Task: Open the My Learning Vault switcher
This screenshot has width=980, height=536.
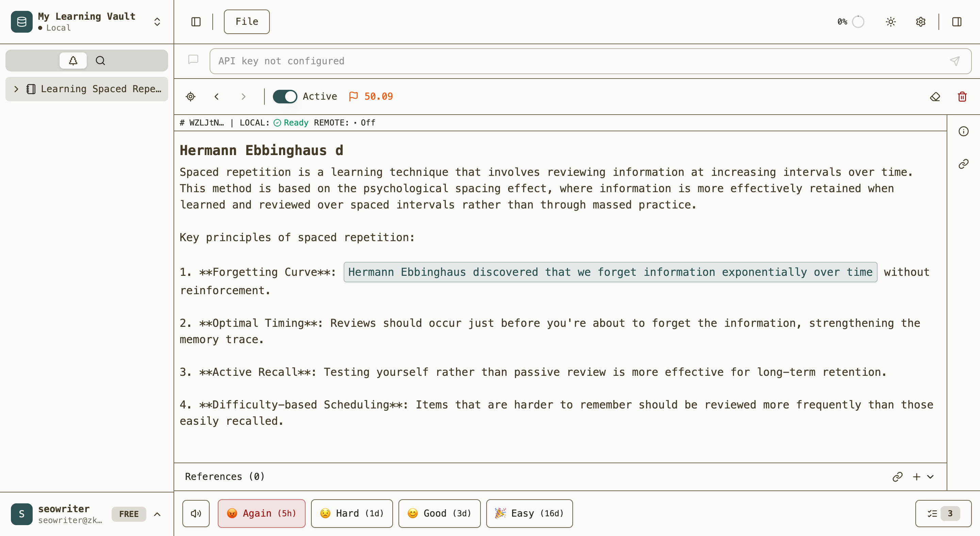Action: (x=157, y=22)
